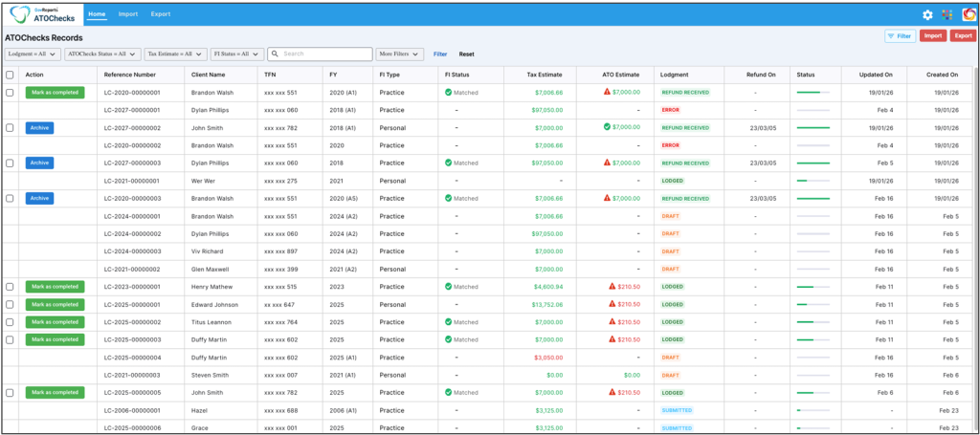Click the magnifier icon in the search box

pyautogui.click(x=275, y=54)
